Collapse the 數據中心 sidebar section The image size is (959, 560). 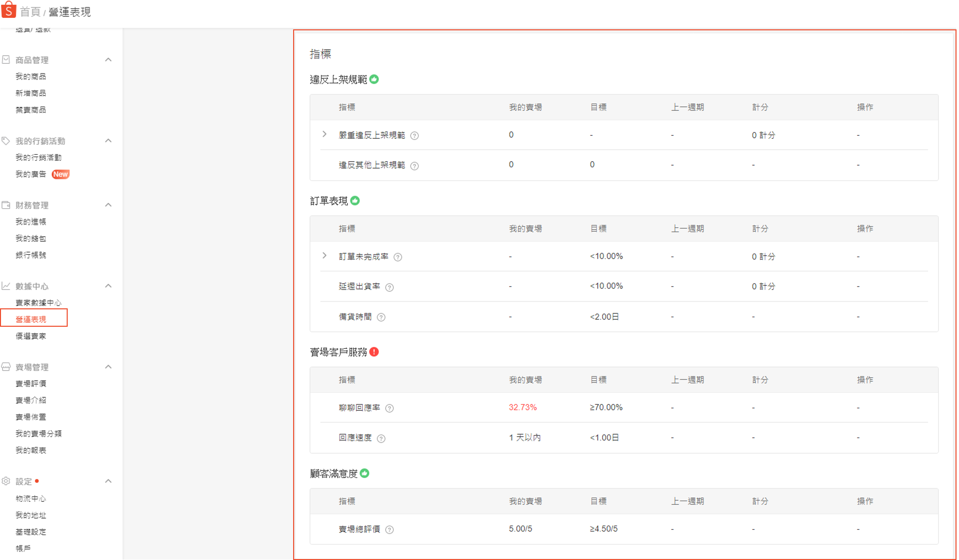pyautogui.click(x=108, y=286)
